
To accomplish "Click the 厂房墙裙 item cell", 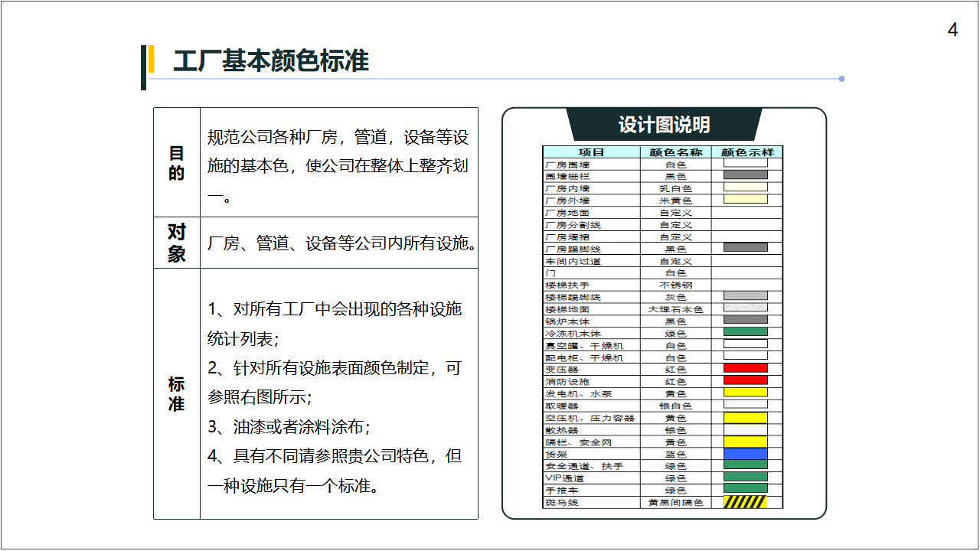I will [x=591, y=237].
